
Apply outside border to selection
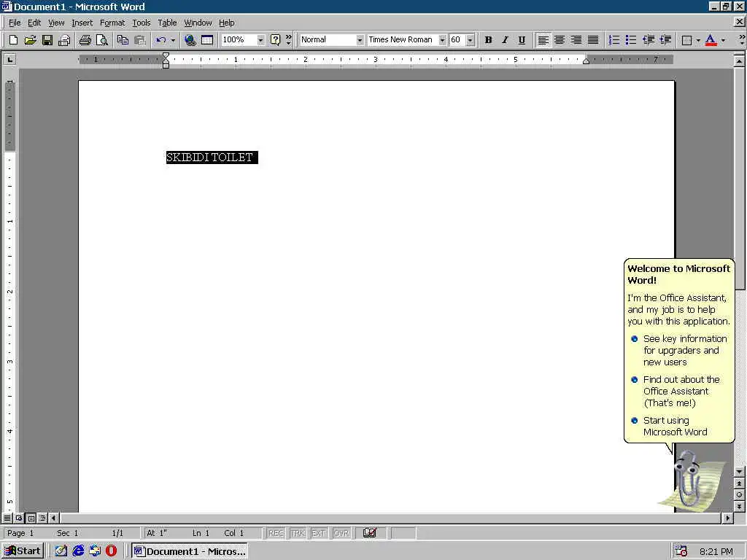click(686, 40)
